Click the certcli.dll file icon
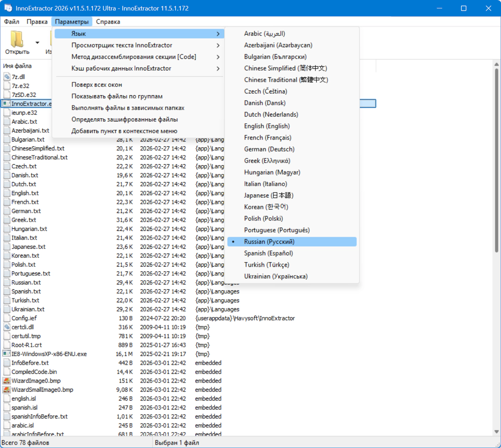 pyautogui.click(x=7, y=327)
